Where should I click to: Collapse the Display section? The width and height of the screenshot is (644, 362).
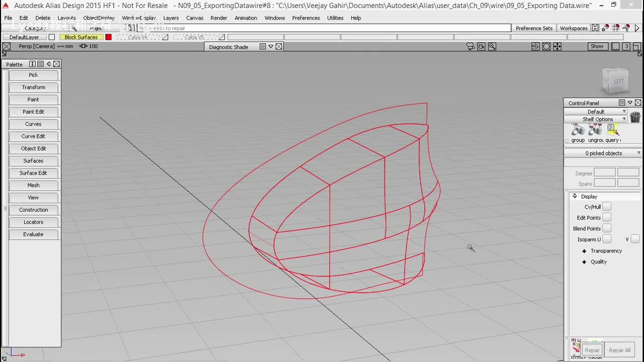575,196
